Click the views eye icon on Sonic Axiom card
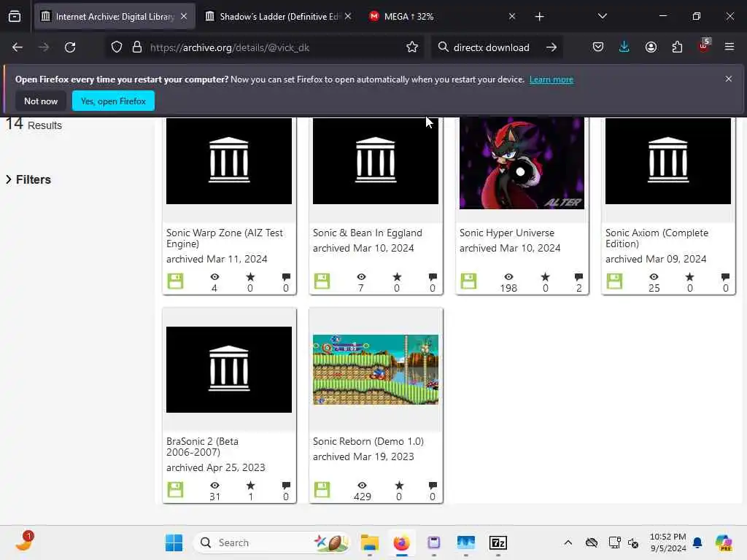The width and height of the screenshot is (747, 560). [654, 276]
